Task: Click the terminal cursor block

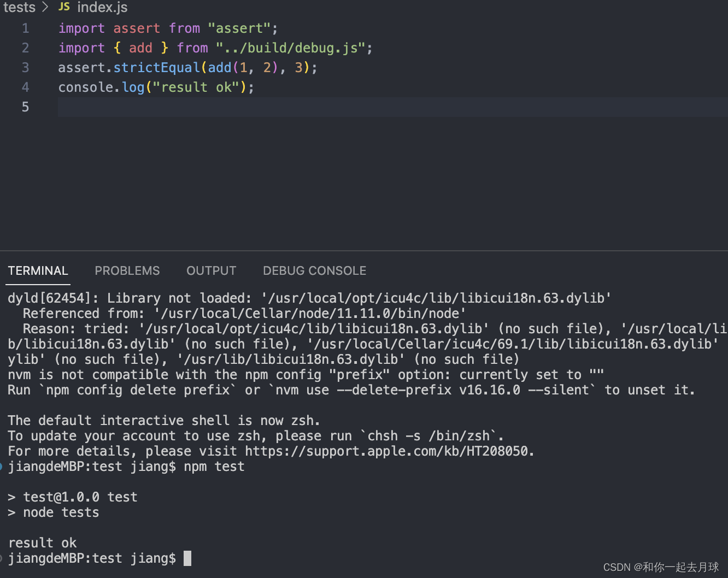Action: coord(187,558)
